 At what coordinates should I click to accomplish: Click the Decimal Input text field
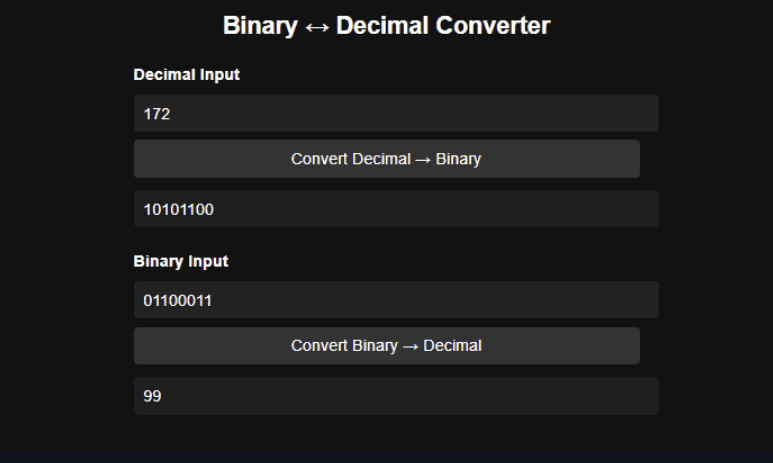tap(396, 113)
